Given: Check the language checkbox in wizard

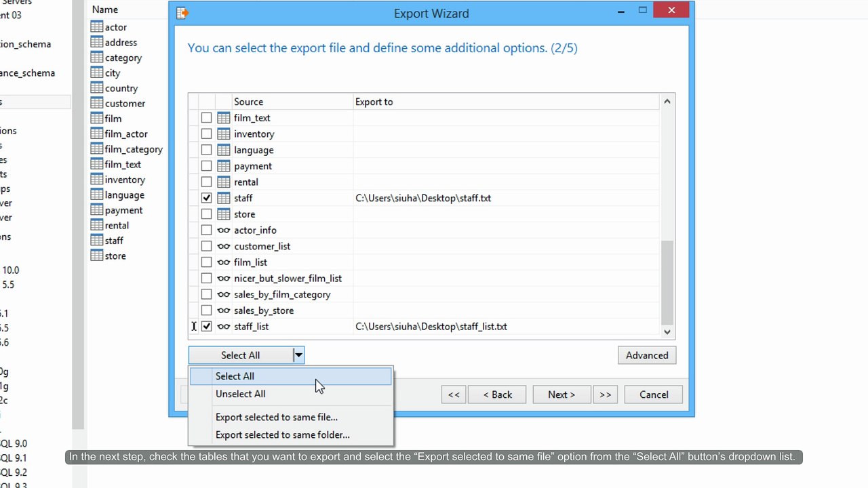Looking at the screenshot, I should point(207,150).
